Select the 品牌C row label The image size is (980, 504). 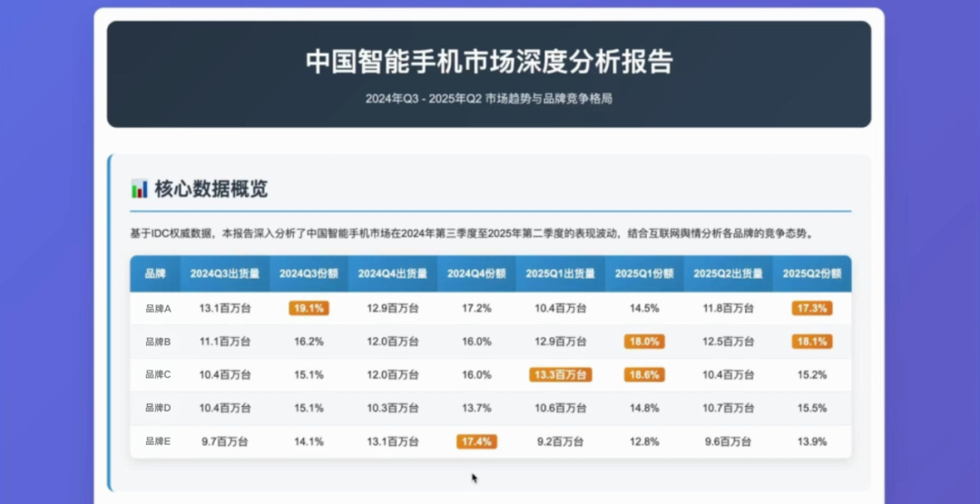click(158, 374)
